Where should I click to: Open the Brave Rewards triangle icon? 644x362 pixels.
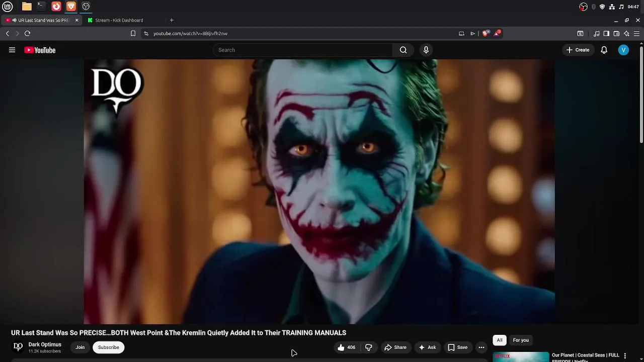click(498, 33)
